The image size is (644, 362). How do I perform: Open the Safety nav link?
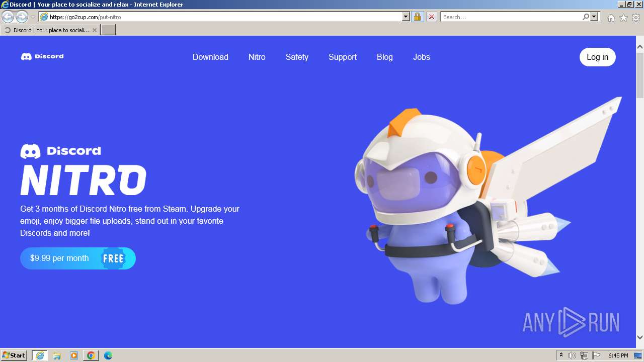pos(297,57)
